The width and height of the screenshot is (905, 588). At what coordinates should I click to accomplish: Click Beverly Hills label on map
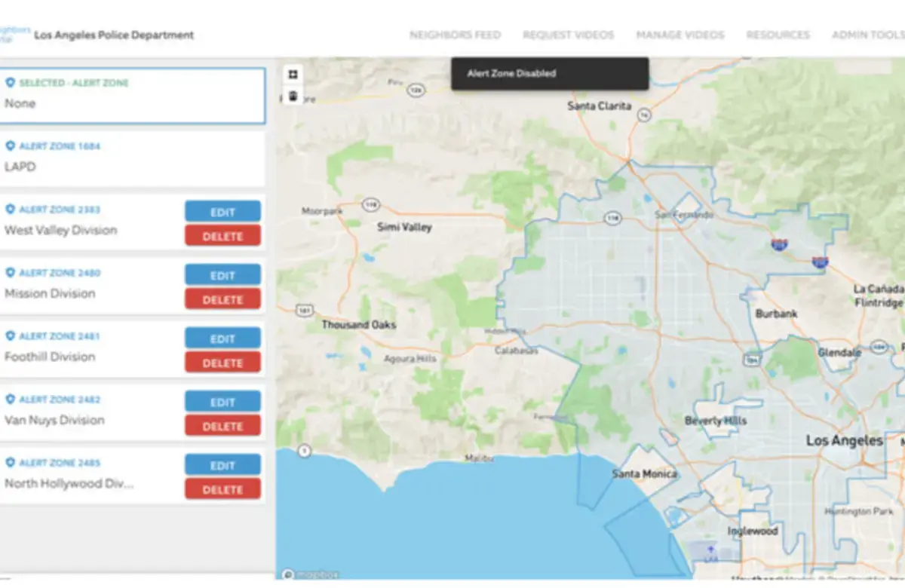(x=715, y=421)
